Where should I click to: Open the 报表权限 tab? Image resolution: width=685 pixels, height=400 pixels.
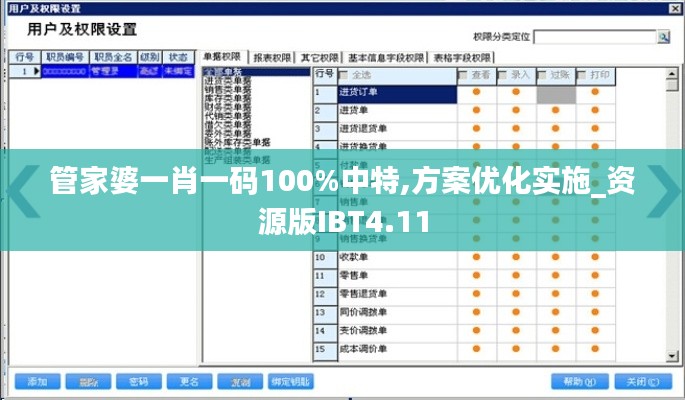pos(272,57)
